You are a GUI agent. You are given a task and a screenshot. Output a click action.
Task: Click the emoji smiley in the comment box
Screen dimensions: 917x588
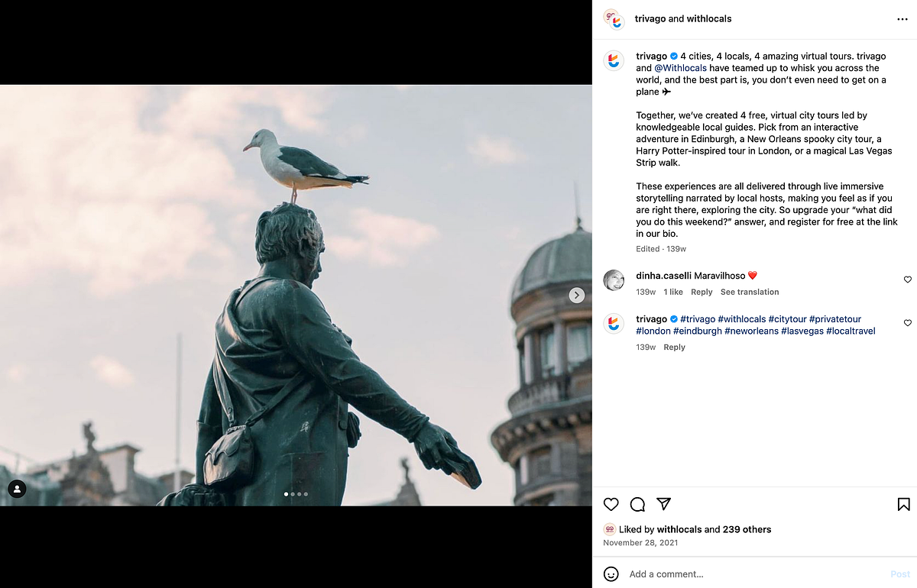(x=611, y=573)
